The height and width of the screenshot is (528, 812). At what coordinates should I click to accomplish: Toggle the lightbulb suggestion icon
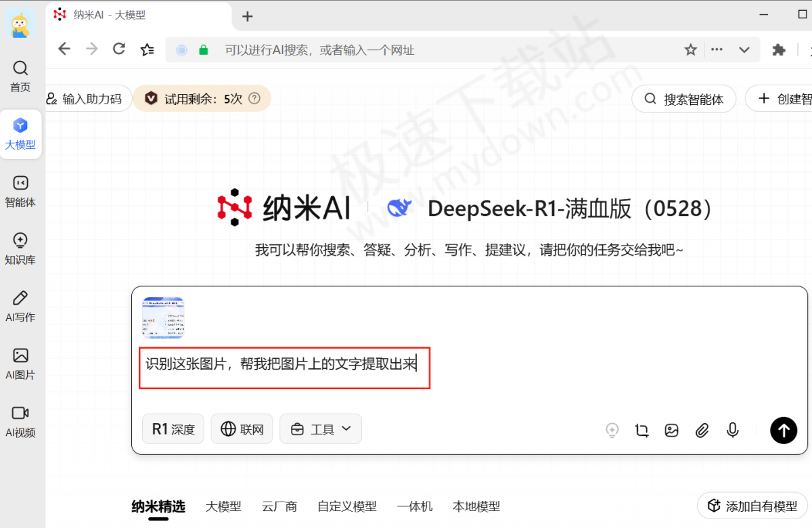(612, 430)
